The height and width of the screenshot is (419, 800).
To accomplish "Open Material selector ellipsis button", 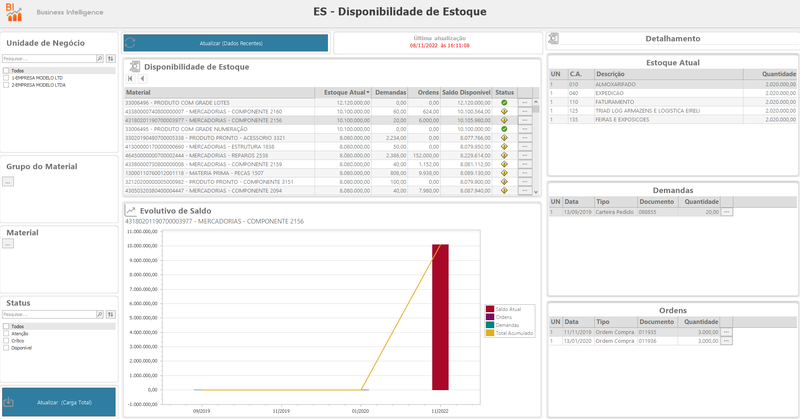I will (x=8, y=244).
